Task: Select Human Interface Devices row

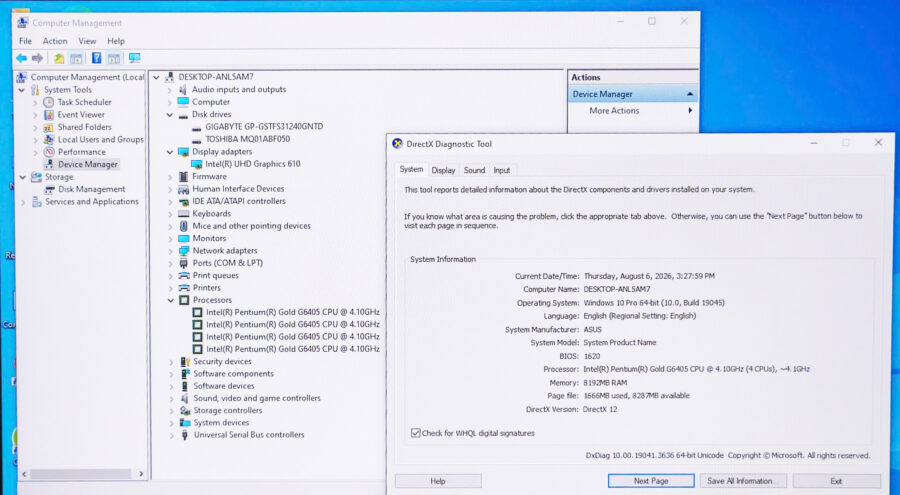Action: point(238,189)
